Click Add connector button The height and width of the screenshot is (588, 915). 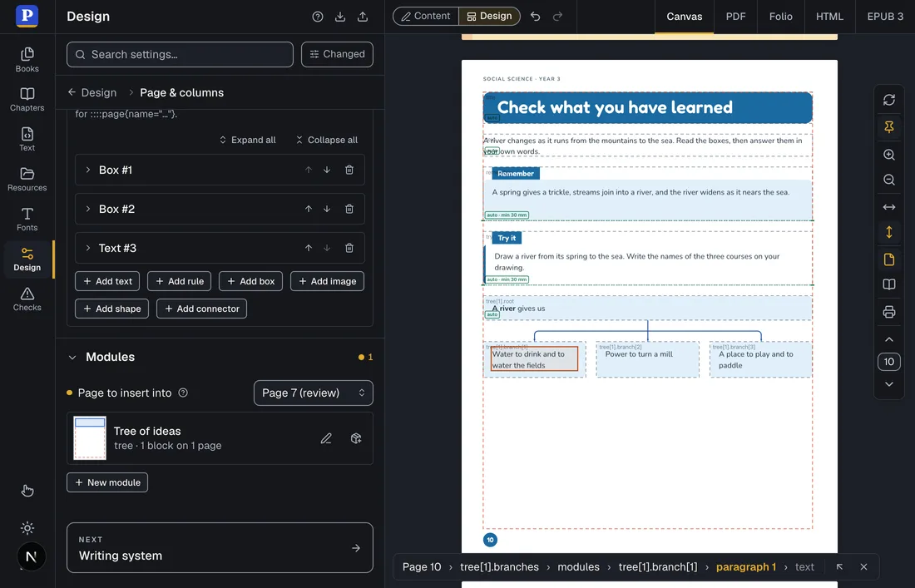click(202, 309)
